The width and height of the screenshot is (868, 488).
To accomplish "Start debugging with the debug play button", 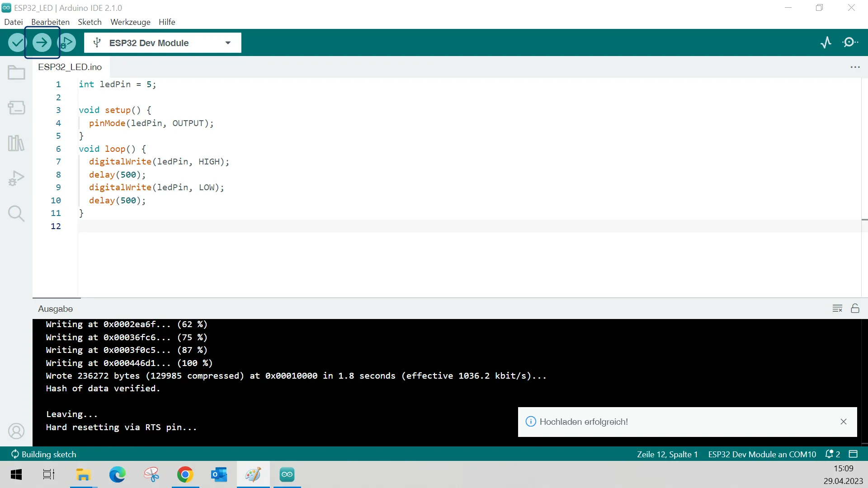I will click(67, 42).
